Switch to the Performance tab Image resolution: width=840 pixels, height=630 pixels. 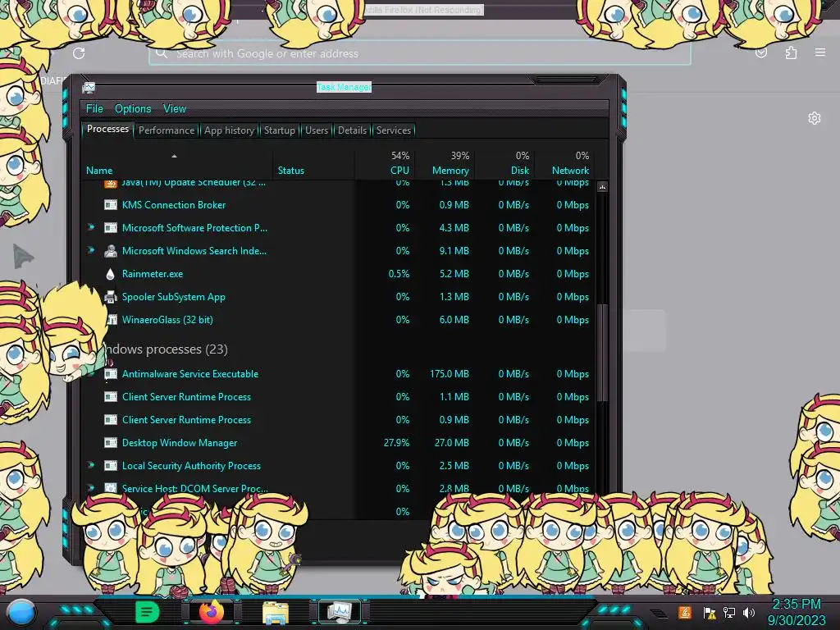pyautogui.click(x=166, y=130)
